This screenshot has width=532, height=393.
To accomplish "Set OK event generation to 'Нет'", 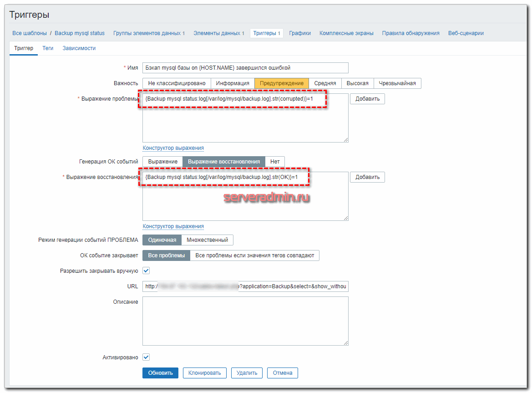I will pyautogui.click(x=275, y=162).
